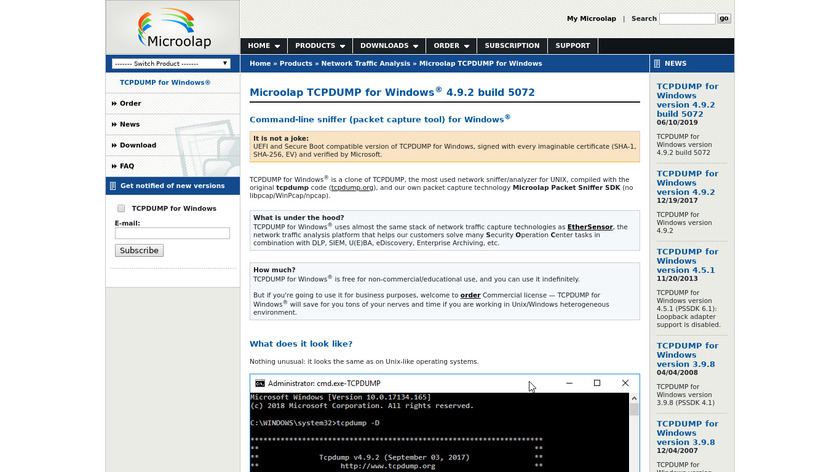Open news TCPDUMP version 4.9.2 build 5072

point(687,100)
